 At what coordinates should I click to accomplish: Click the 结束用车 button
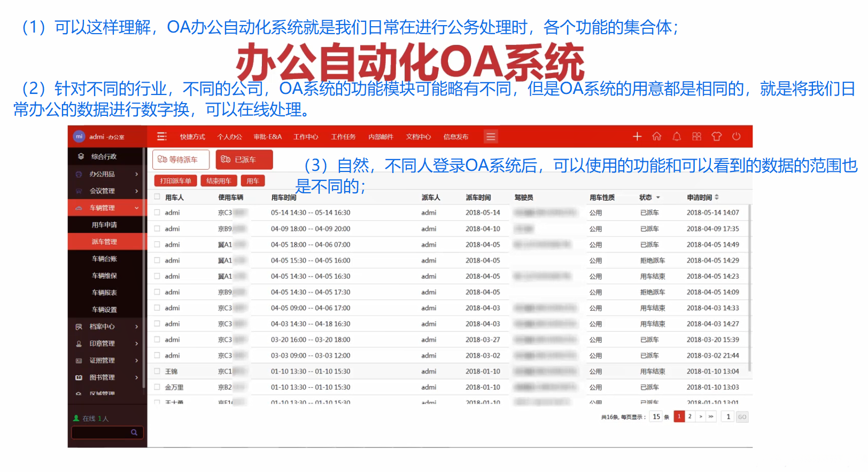coord(219,181)
